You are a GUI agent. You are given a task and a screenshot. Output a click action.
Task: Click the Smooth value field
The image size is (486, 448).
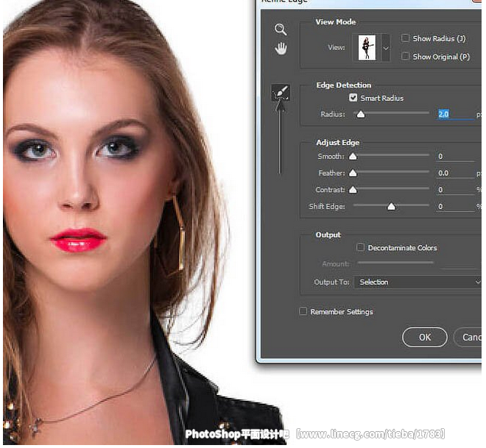(x=455, y=157)
